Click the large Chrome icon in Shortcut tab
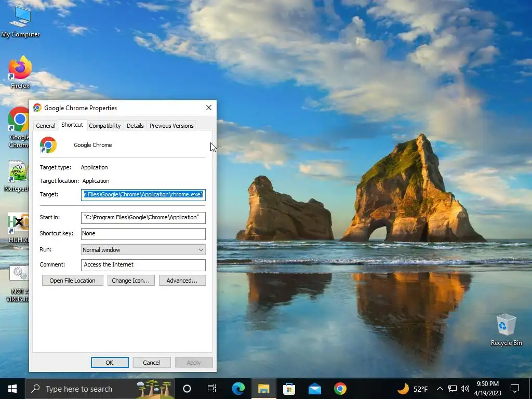The image size is (532, 399). click(x=48, y=145)
